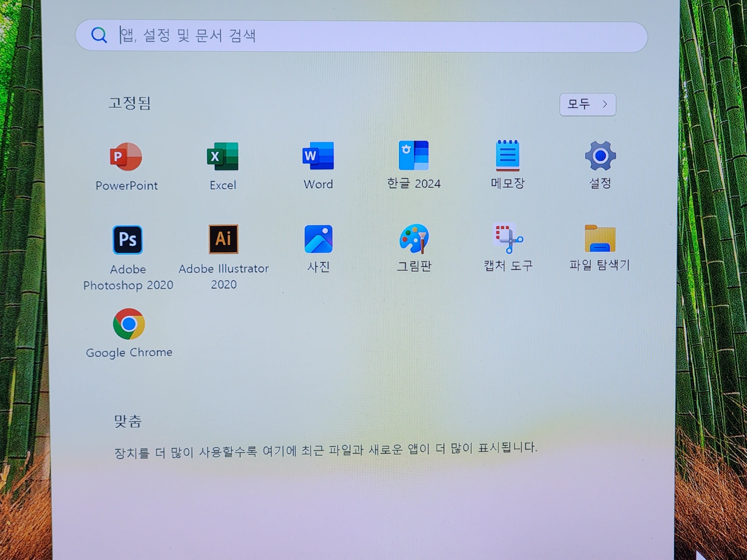Click the 장치를 더 많이 사용할수록 message text
The image size is (747, 560).
(326, 450)
